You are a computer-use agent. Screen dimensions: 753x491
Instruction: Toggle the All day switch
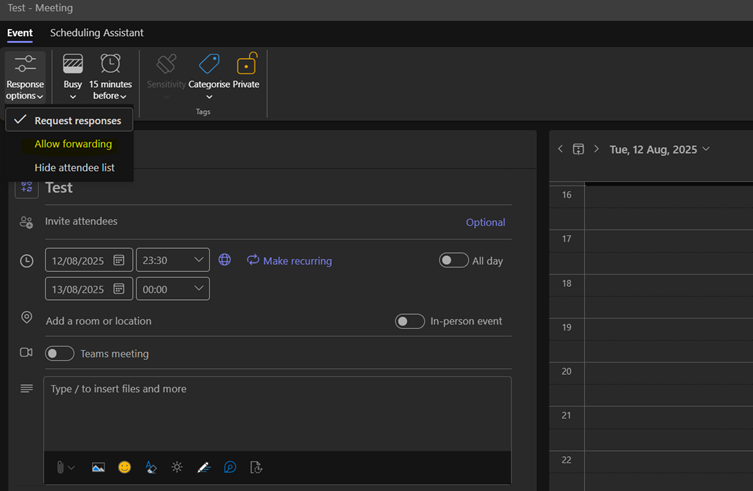pos(453,260)
